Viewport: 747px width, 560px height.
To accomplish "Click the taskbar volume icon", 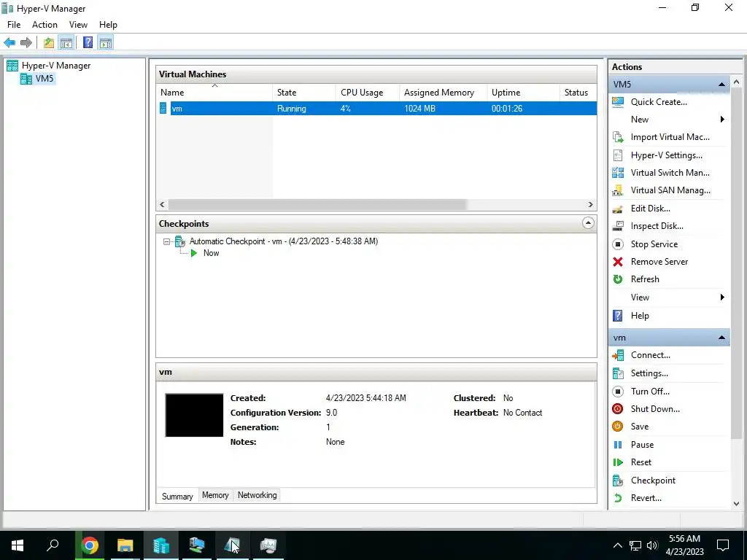I will 652,545.
